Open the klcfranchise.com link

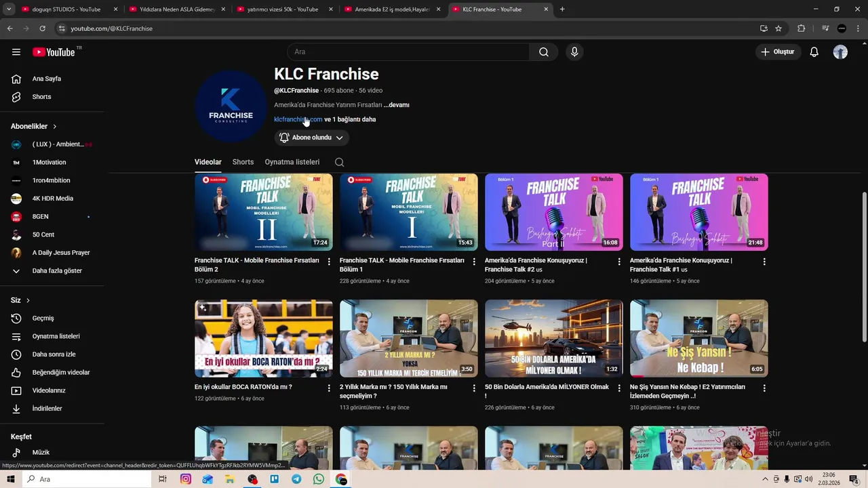[298, 119]
